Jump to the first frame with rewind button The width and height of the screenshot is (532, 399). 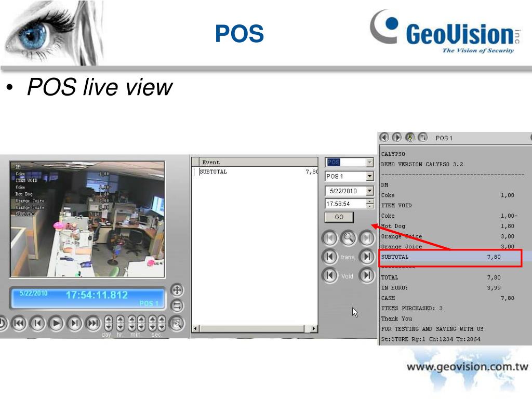pyautogui.click(x=19, y=323)
